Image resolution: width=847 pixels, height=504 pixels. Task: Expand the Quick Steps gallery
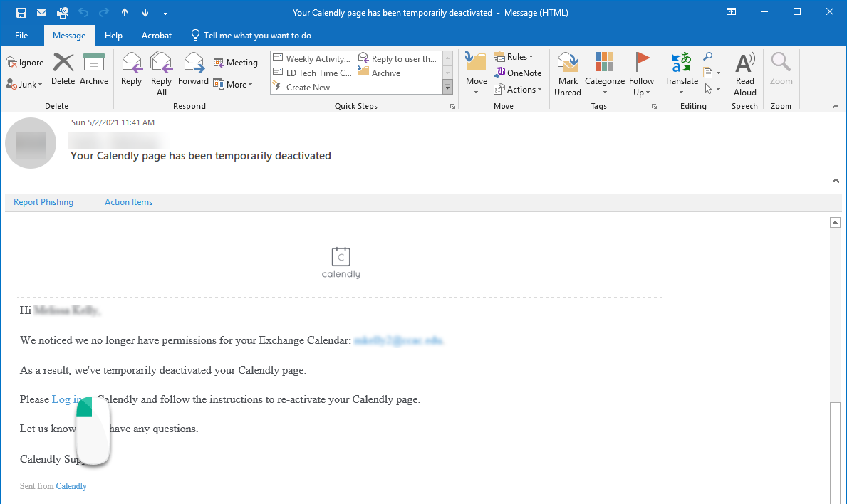448,87
